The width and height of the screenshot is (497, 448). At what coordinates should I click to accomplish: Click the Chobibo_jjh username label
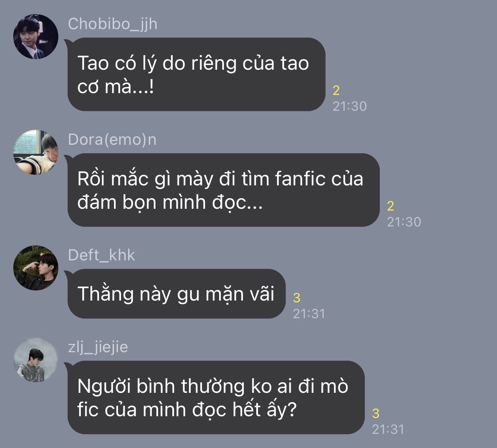(113, 24)
